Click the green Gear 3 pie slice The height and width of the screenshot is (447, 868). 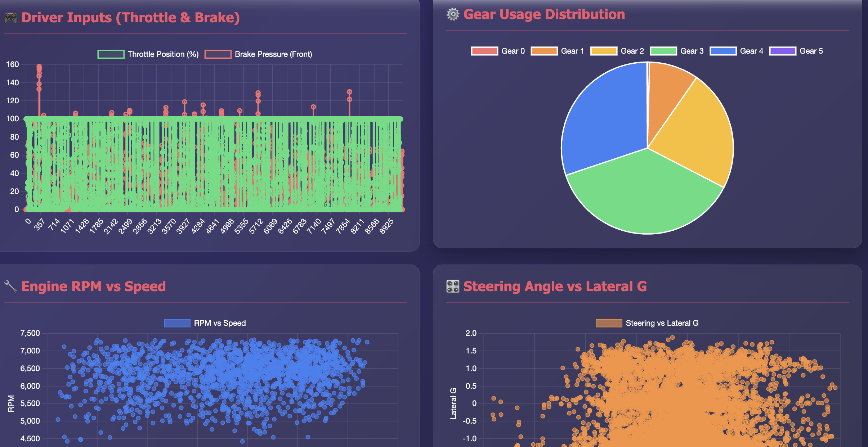point(645,194)
